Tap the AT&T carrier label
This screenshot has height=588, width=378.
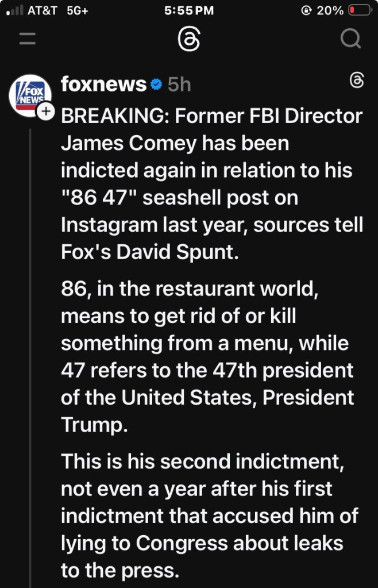43,10
